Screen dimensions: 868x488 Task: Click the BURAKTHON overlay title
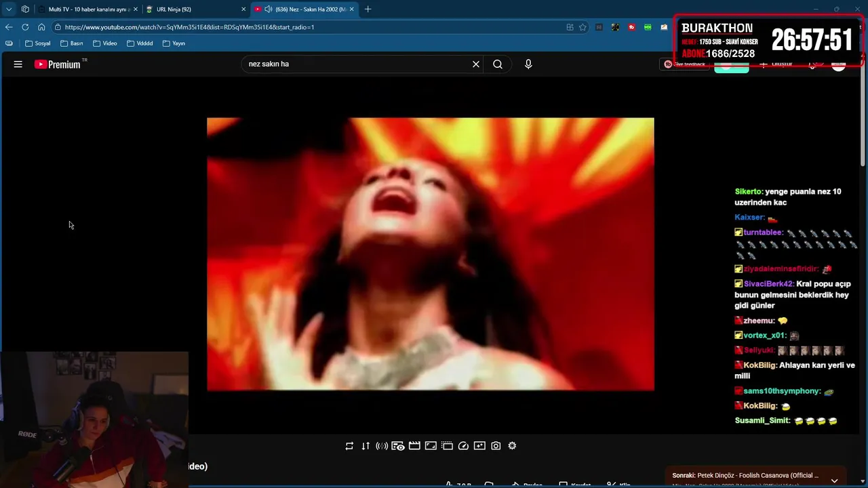[x=717, y=28]
